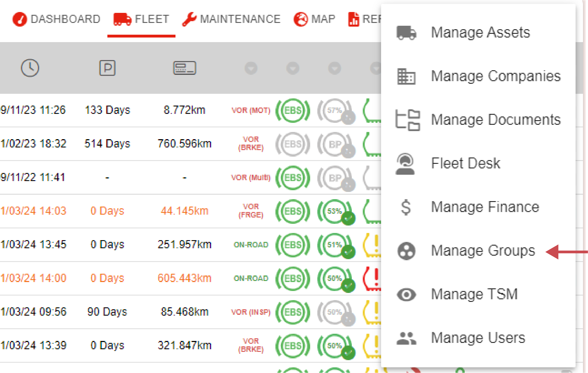Open the first column filter dropdown arrow

(251, 68)
